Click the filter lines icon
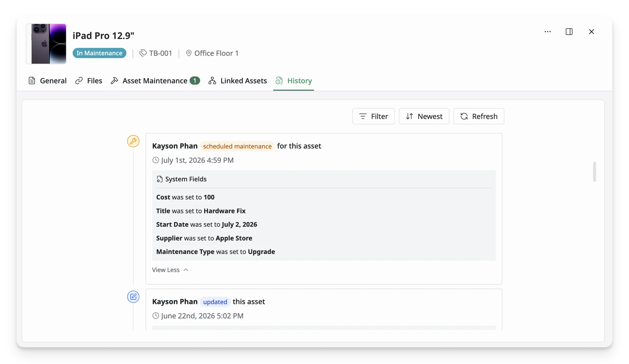The height and width of the screenshot is (364, 629). (363, 116)
